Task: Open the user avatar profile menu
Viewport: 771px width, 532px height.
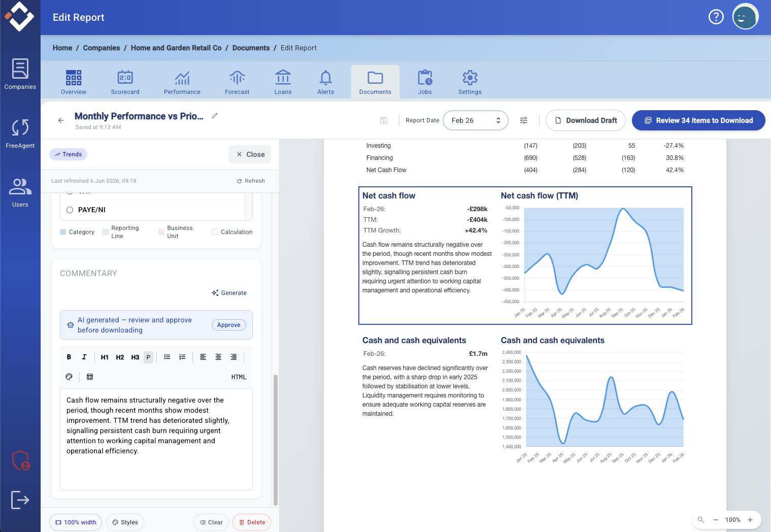Action: tap(745, 17)
